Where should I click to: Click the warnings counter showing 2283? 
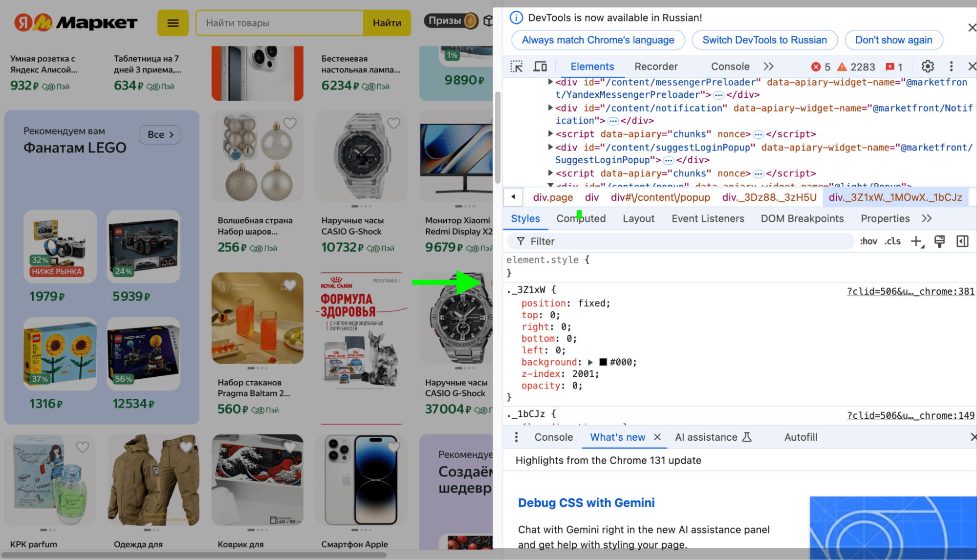[x=856, y=67]
